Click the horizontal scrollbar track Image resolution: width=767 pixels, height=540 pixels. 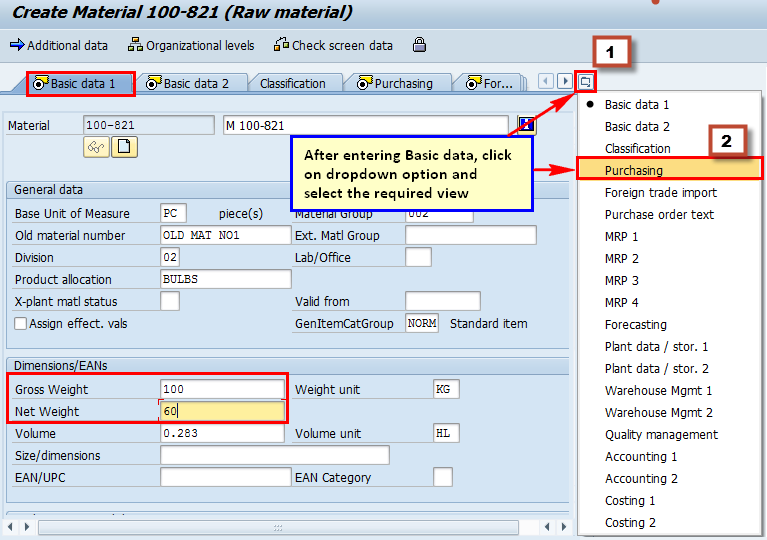[278, 528]
